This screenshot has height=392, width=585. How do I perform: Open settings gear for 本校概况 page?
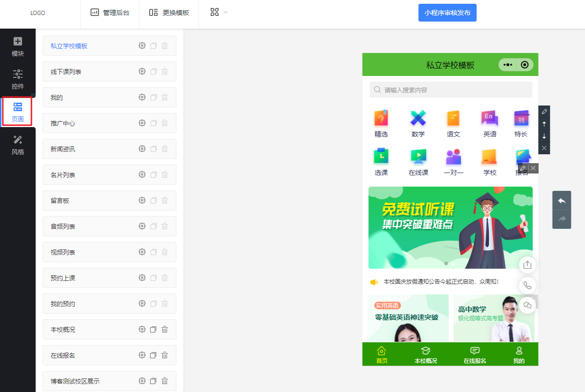tap(142, 329)
